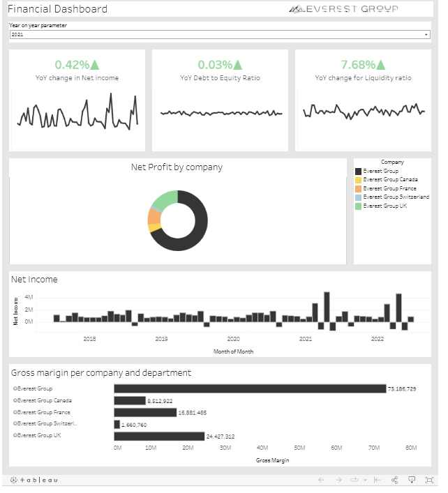Click the Tableau logo in the footer

point(34,480)
